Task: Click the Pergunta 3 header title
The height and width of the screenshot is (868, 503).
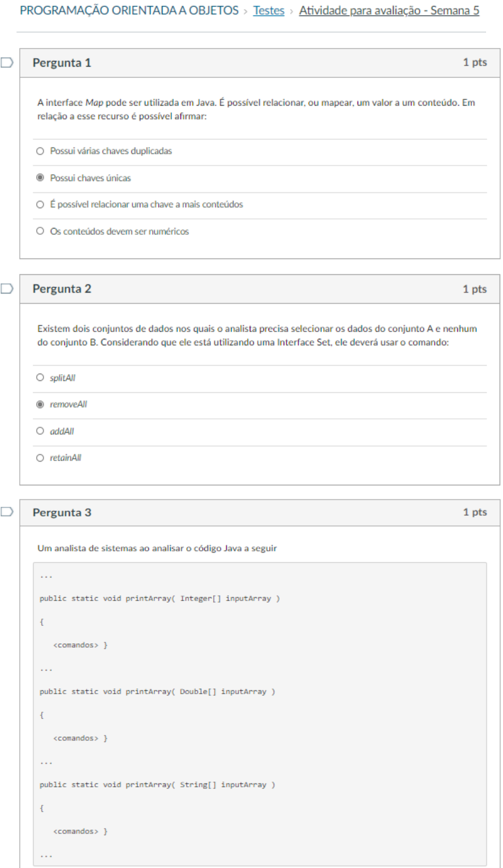Action: pyautogui.click(x=62, y=513)
